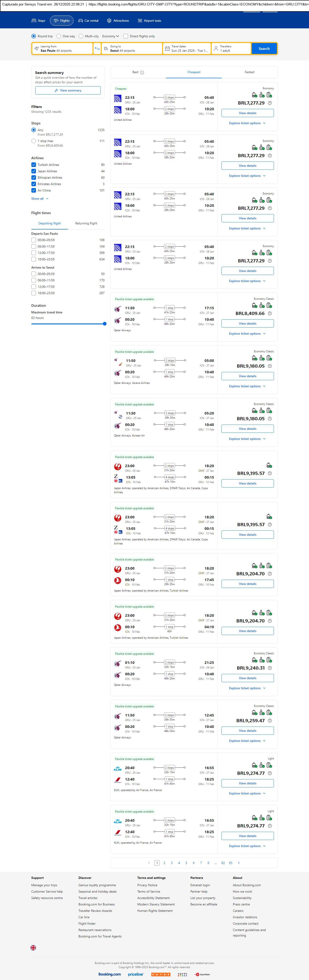Image resolution: width=309 pixels, height=980 pixels.
Task: Click the swap origin and destination icon
Action: (x=97, y=49)
